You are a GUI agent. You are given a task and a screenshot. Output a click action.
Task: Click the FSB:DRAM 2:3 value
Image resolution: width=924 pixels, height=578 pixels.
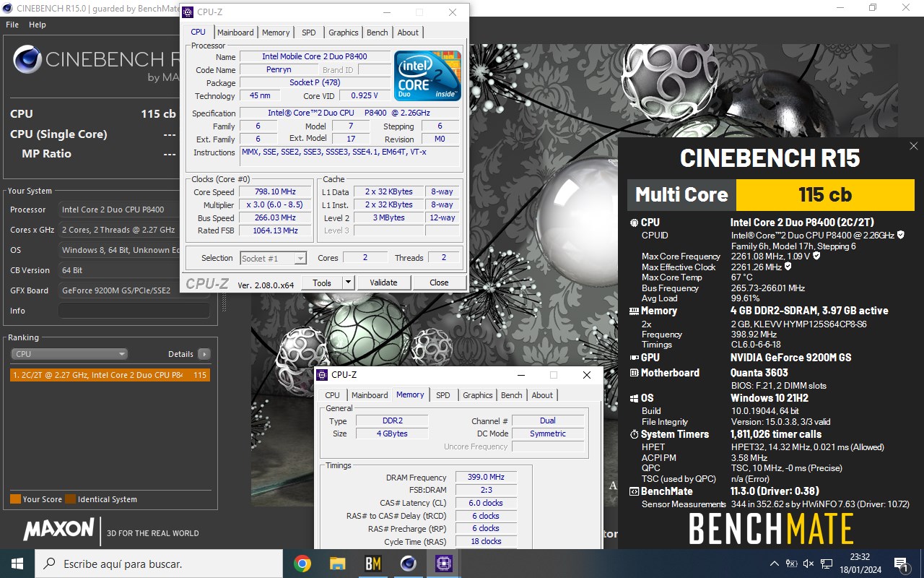(487, 490)
